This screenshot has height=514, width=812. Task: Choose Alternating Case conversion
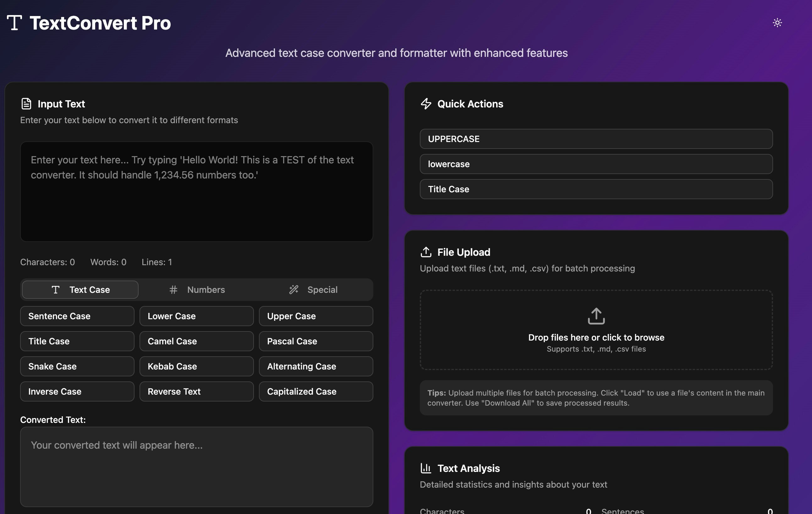point(315,366)
